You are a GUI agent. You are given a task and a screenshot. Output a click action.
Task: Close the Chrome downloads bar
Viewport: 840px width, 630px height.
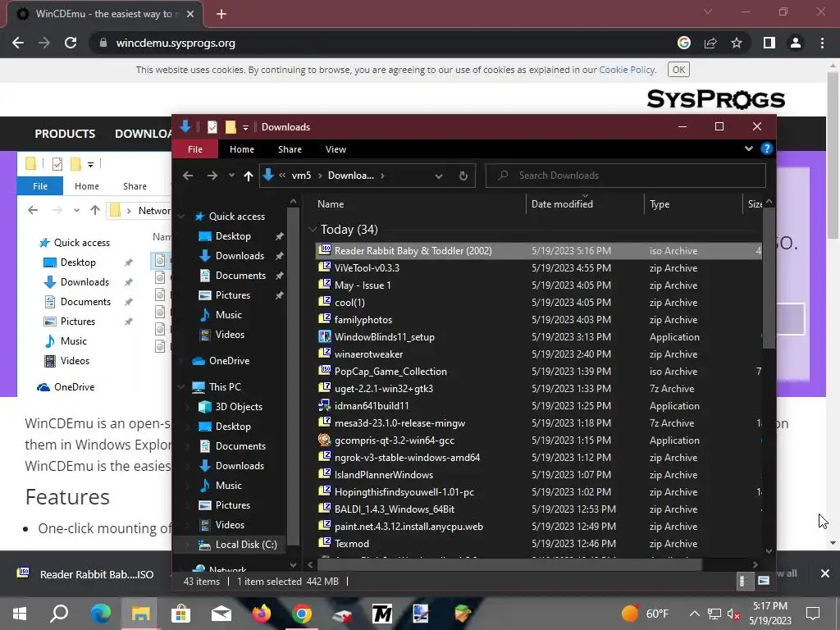coord(825,573)
